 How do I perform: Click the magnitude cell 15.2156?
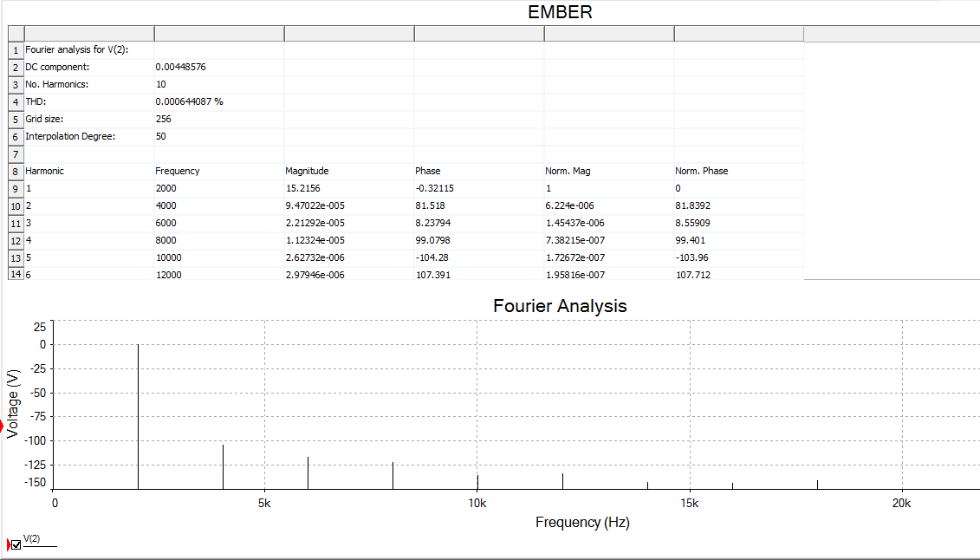point(349,188)
